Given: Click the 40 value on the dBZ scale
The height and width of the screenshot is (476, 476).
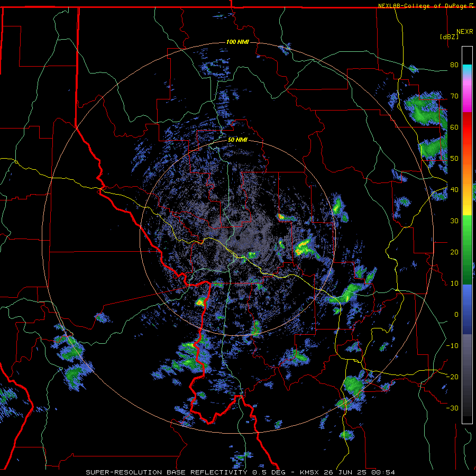Looking at the screenshot, I should click(x=454, y=189).
